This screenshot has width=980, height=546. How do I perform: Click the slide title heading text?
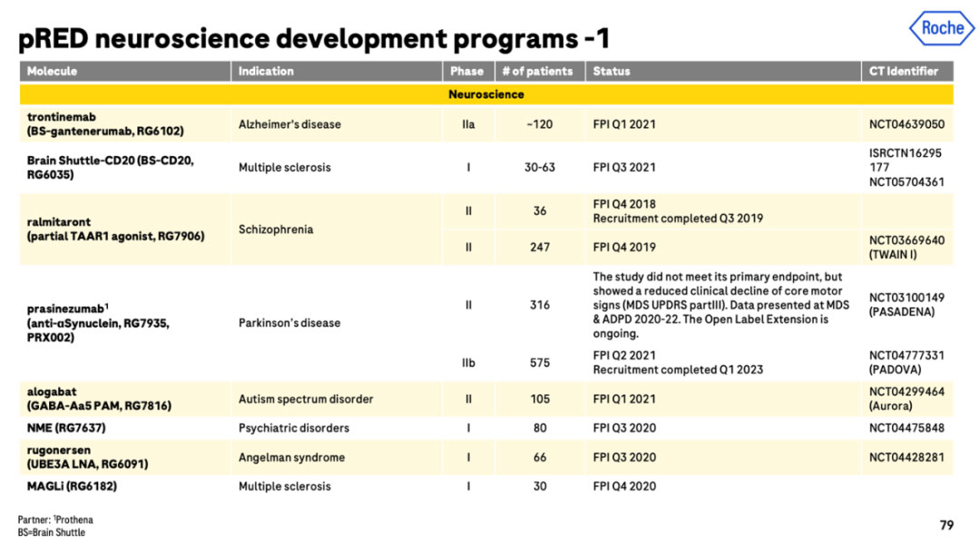[314, 39]
